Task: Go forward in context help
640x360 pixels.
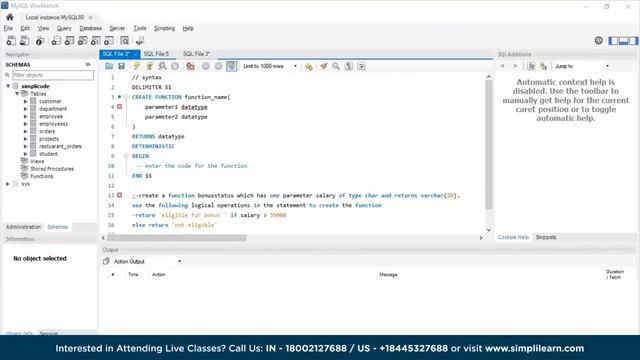Action: click(x=515, y=66)
